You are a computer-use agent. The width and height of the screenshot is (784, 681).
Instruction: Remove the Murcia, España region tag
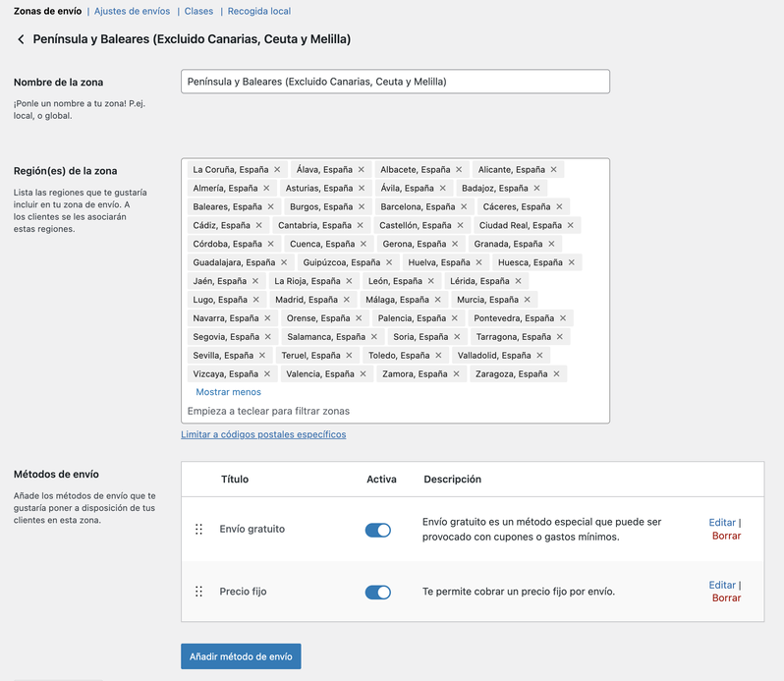[x=527, y=300]
